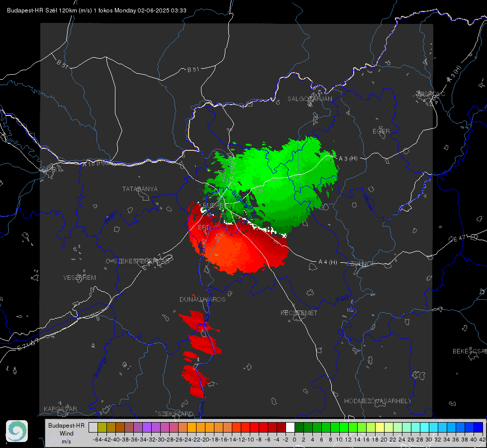Select the SZÉKESFEHÉRVÁR city label
Image resolution: width=487 pixels, height=448 pixels.
(142, 261)
